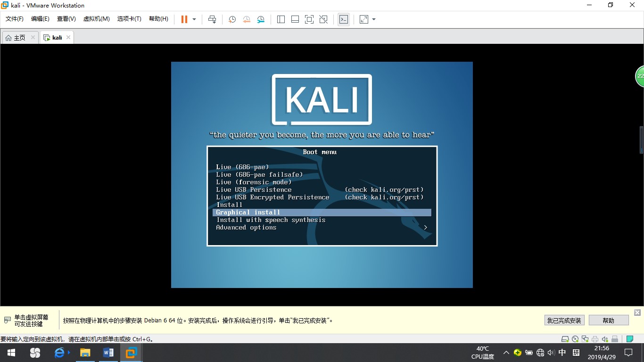Open the 编辑(E) menu
The width and height of the screenshot is (644, 362).
(40, 19)
